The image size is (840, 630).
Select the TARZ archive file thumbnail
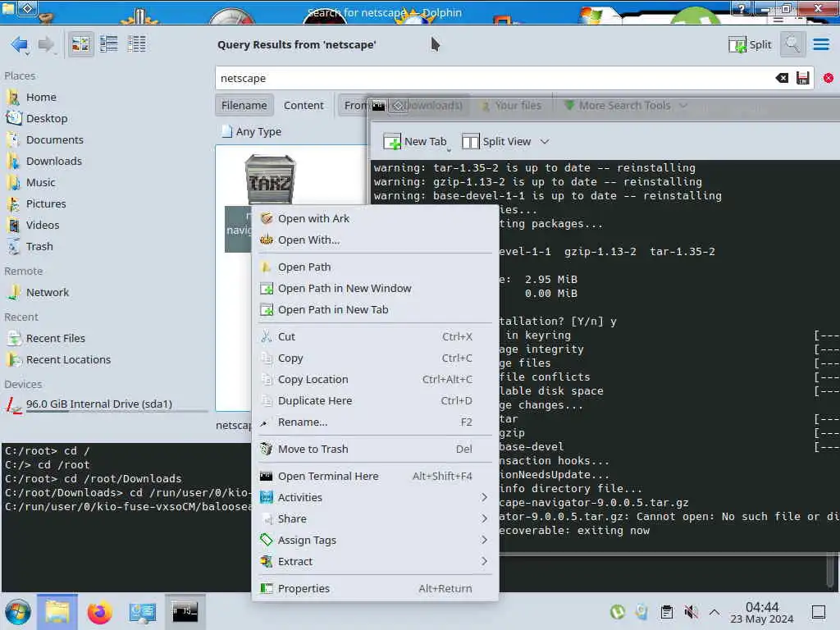270,178
